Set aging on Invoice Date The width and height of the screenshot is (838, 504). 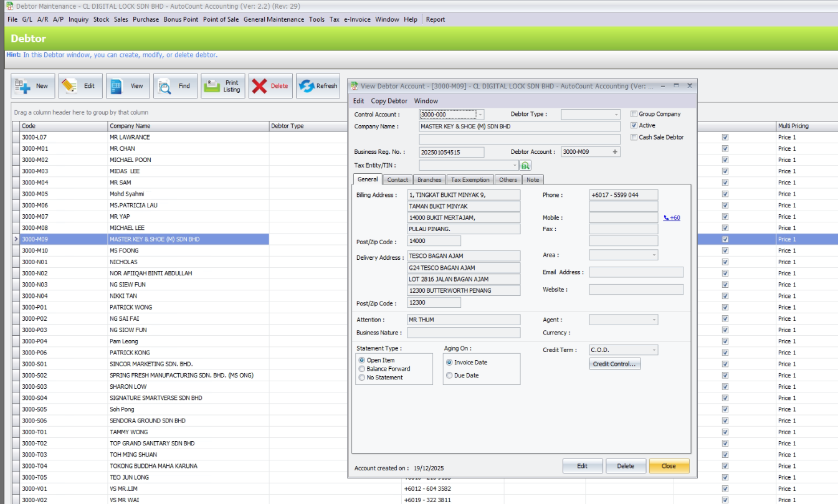pos(449,362)
